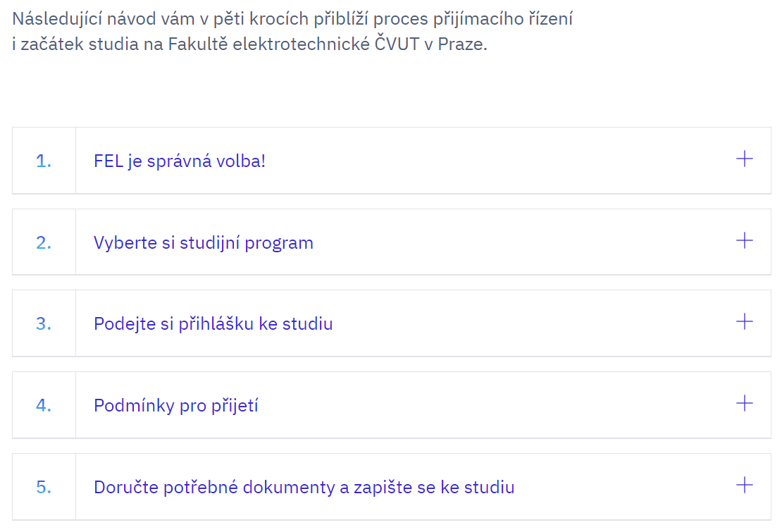782x532 pixels.
Task: Select step number 5. in the accordion
Action: tap(44, 487)
